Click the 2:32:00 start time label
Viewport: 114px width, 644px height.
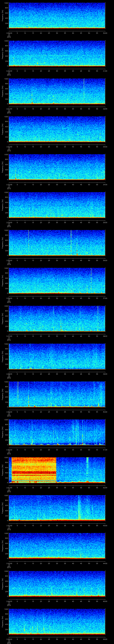click(9, 147)
